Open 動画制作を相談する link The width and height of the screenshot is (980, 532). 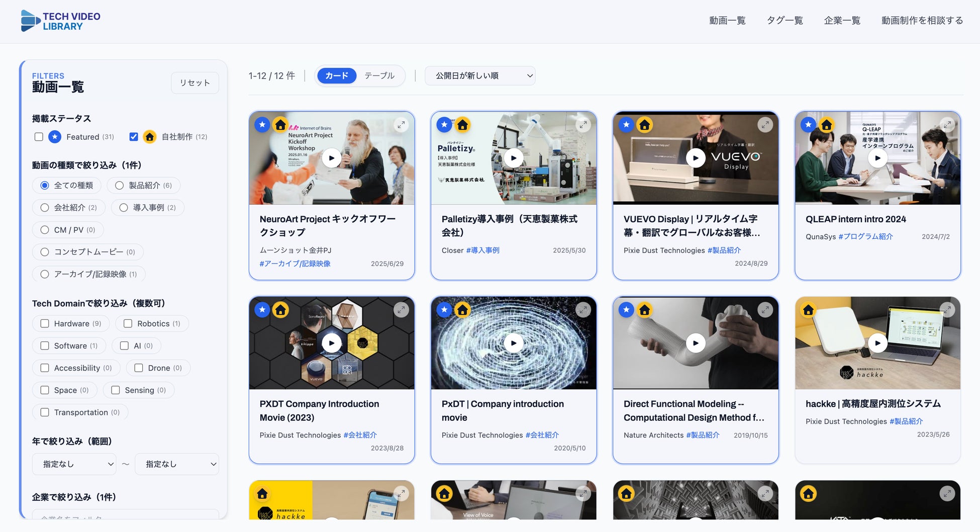tap(922, 21)
